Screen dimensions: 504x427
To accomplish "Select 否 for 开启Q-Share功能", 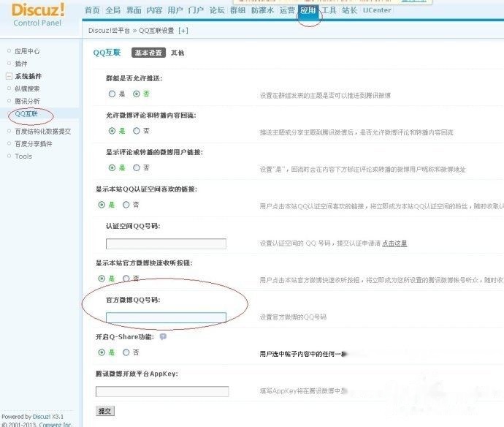I will click(126, 352).
